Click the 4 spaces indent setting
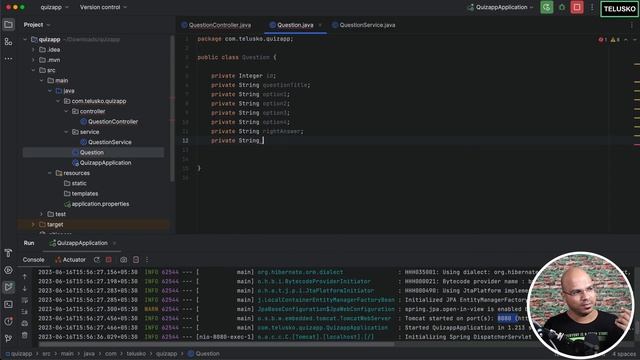 (624, 354)
